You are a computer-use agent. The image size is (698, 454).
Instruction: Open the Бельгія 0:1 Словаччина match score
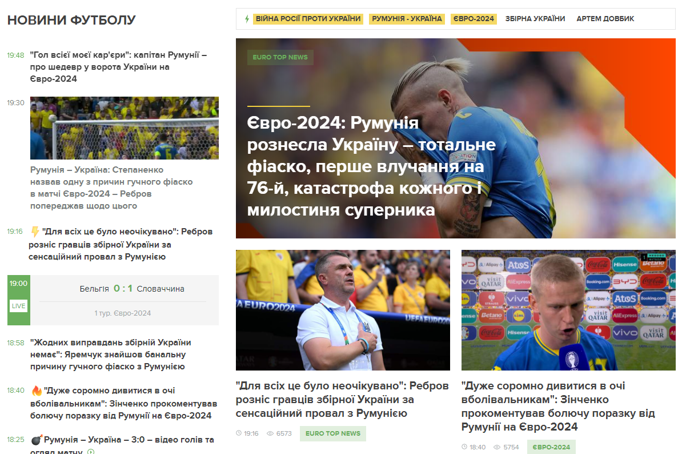pos(124,288)
